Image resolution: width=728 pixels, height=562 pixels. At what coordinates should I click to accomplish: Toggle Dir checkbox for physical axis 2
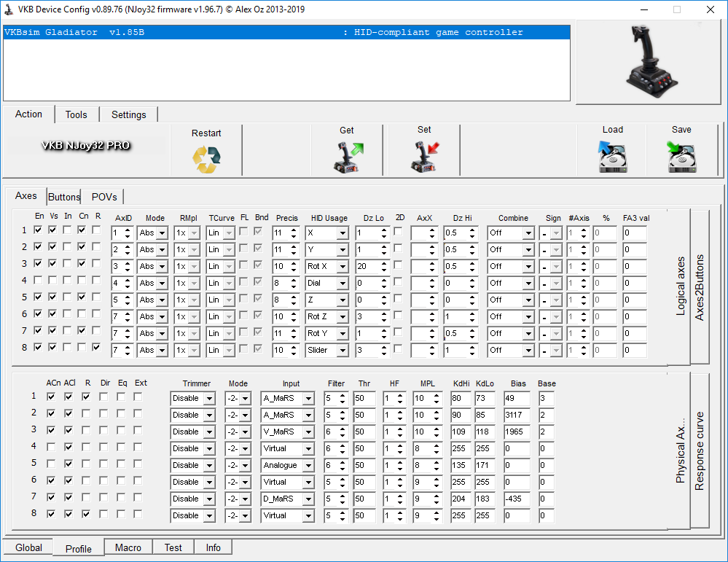tap(103, 413)
